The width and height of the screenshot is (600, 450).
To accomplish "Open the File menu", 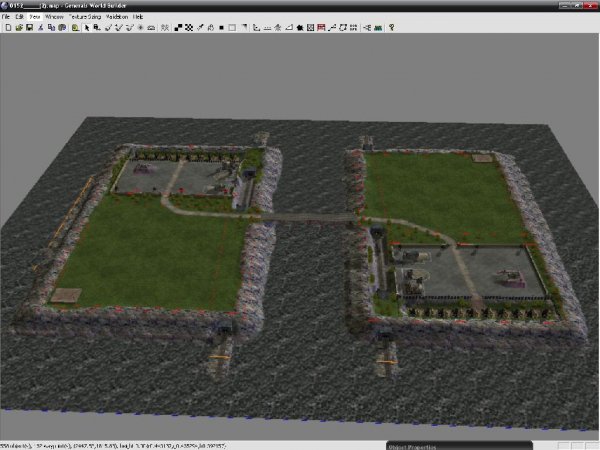I will pyautogui.click(x=6, y=17).
